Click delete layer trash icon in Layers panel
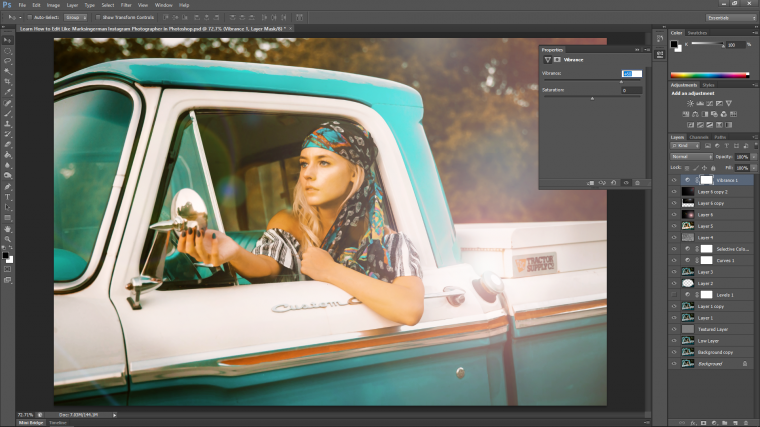 click(x=745, y=423)
